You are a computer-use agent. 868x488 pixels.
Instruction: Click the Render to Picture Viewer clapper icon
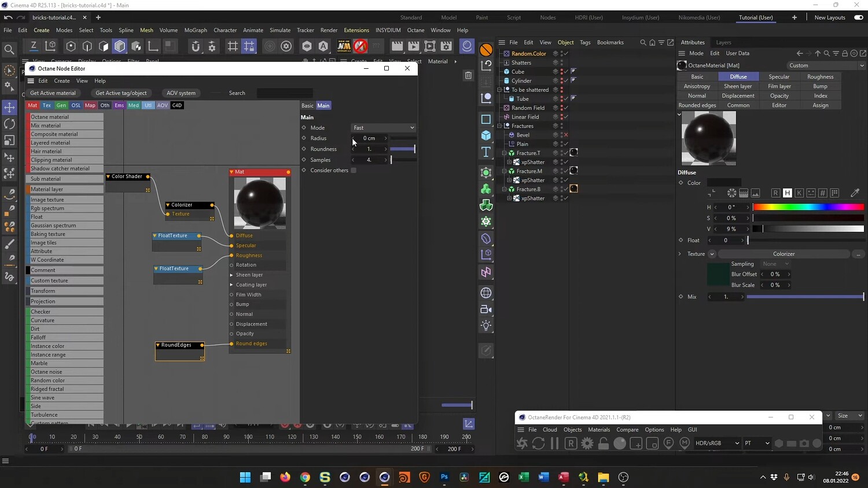[413, 46]
